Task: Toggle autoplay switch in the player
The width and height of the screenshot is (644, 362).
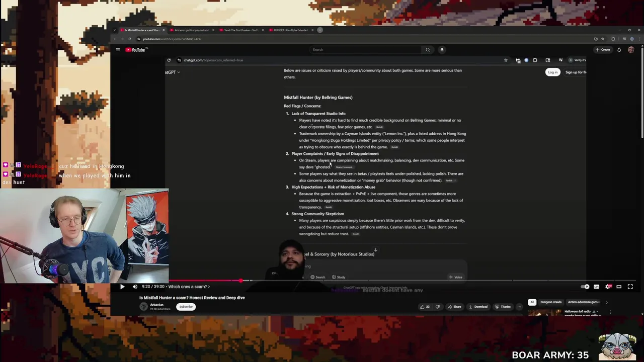Action: pos(585,287)
